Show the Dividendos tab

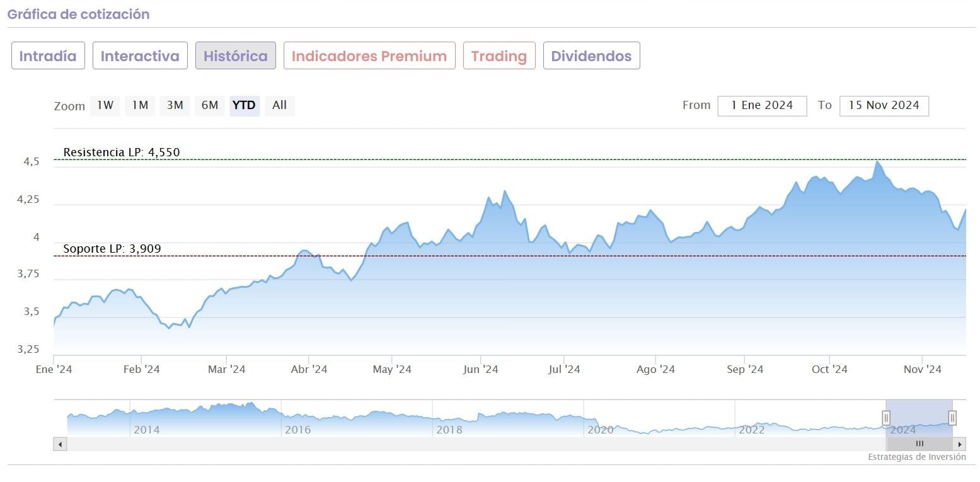tap(591, 56)
